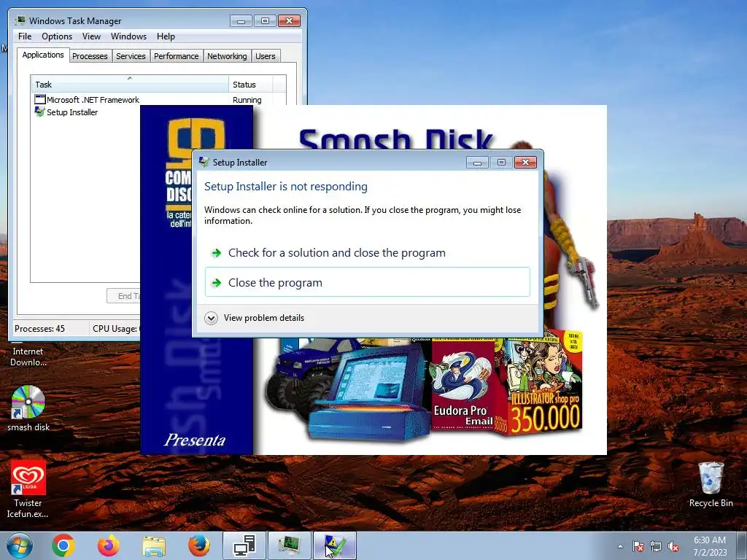The width and height of the screenshot is (747, 560).
Task: Open network status tray icon
Action: [656, 546]
